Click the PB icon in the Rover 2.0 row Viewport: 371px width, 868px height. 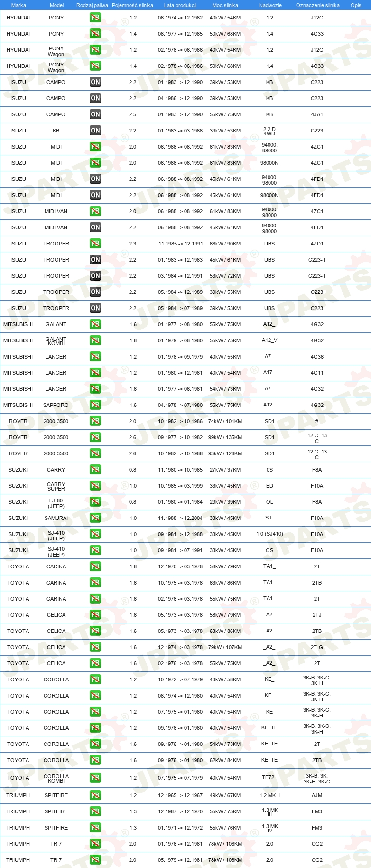95,421
